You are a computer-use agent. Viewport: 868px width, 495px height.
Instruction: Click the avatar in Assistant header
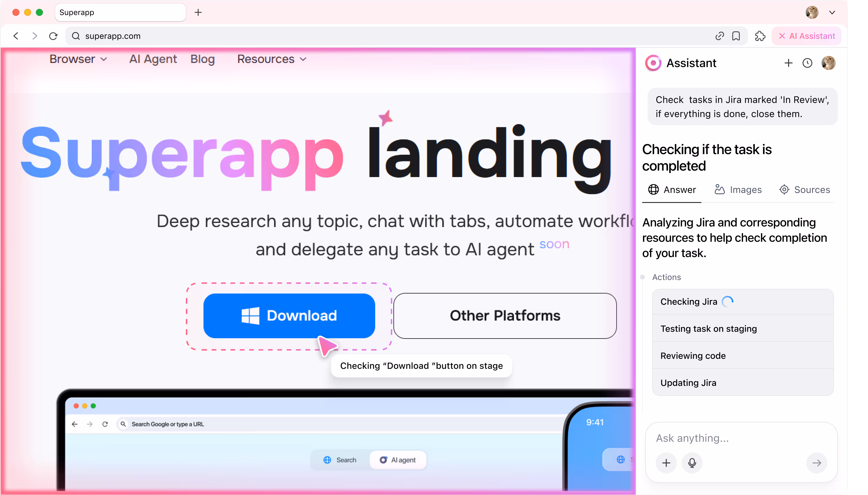[828, 63]
